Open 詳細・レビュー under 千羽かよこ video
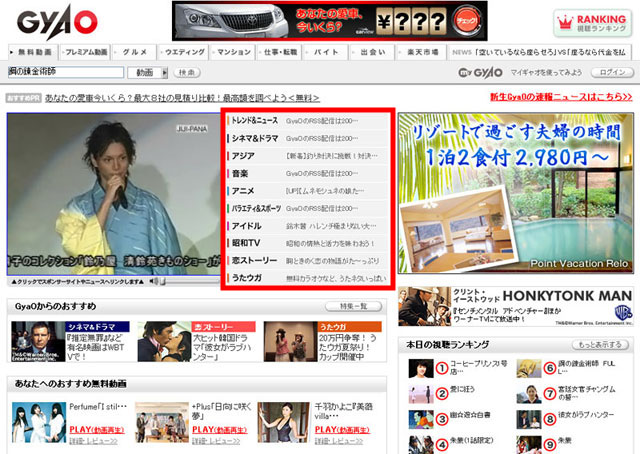The height and width of the screenshot is (454, 640). pyautogui.click(x=339, y=441)
